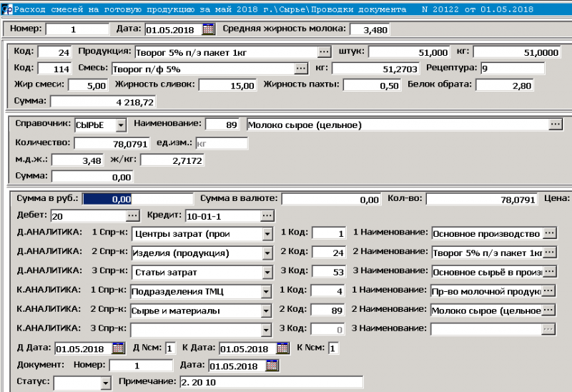Viewport: 572px width, 392px height.
Task: Open calendar for К Дата field
Action: 283,348
